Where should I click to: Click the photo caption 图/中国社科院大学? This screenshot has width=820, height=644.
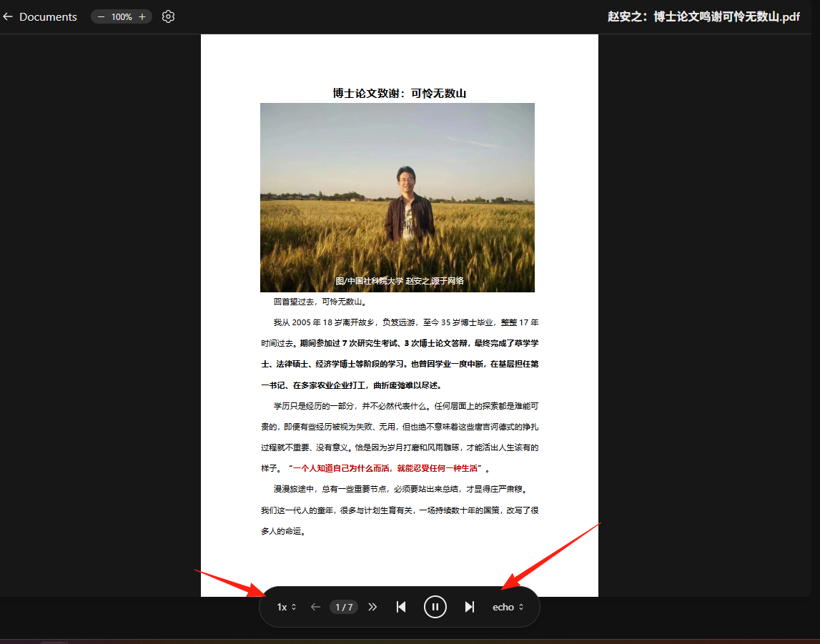369,281
